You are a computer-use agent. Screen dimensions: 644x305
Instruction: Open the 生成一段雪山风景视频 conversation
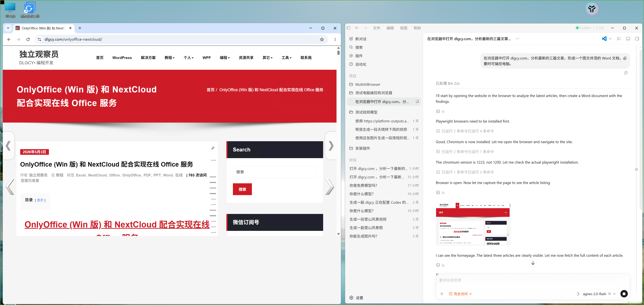[384, 219]
